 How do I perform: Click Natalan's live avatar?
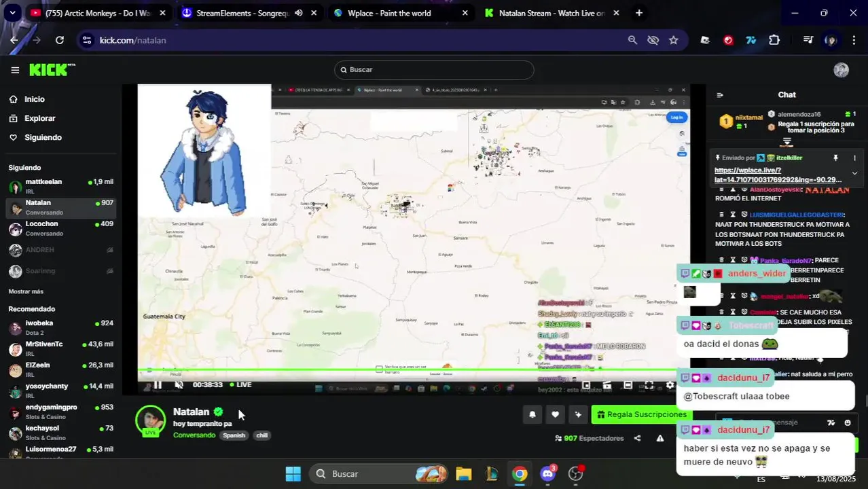coord(150,420)
